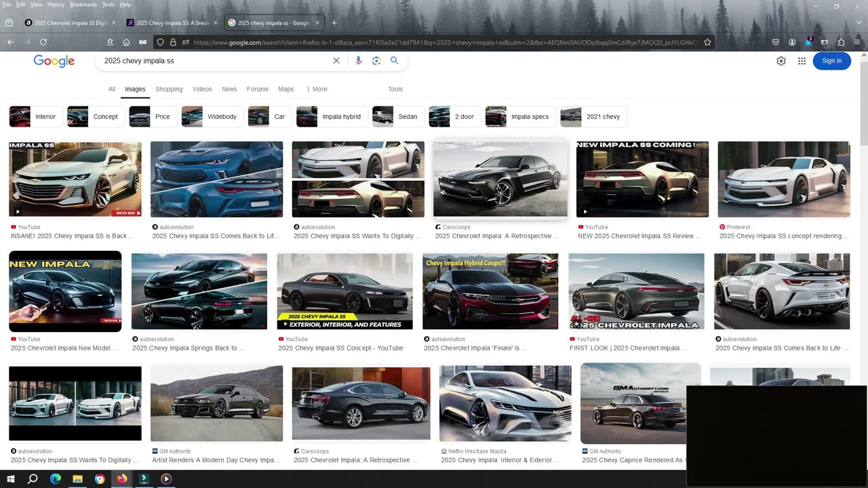This screenshot has width=868, height=488.
Task: Filter images by 2021 chevy chip
Action: [x=593, y=117]
